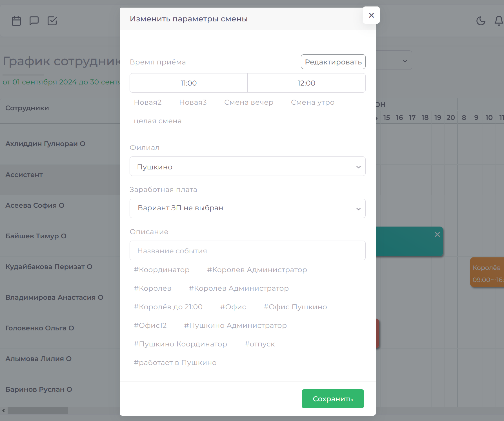
Task: Click hour 15 in timeline header
Action: point(387,118)
